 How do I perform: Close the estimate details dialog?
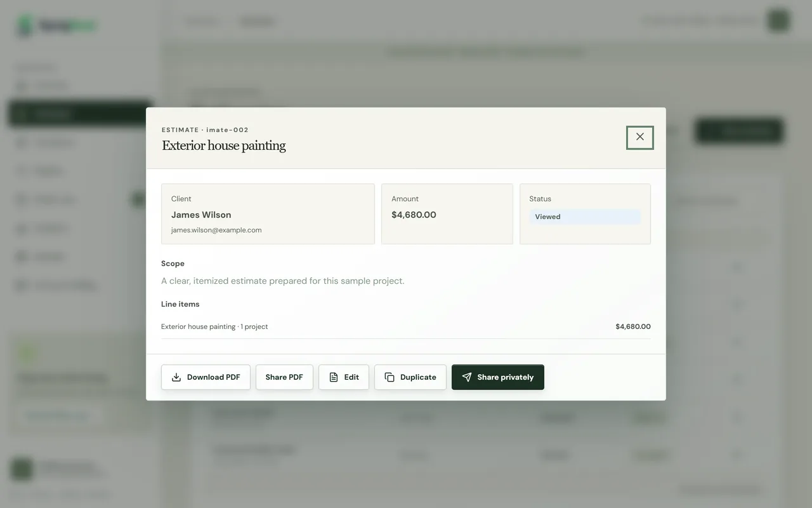[639, 137]
